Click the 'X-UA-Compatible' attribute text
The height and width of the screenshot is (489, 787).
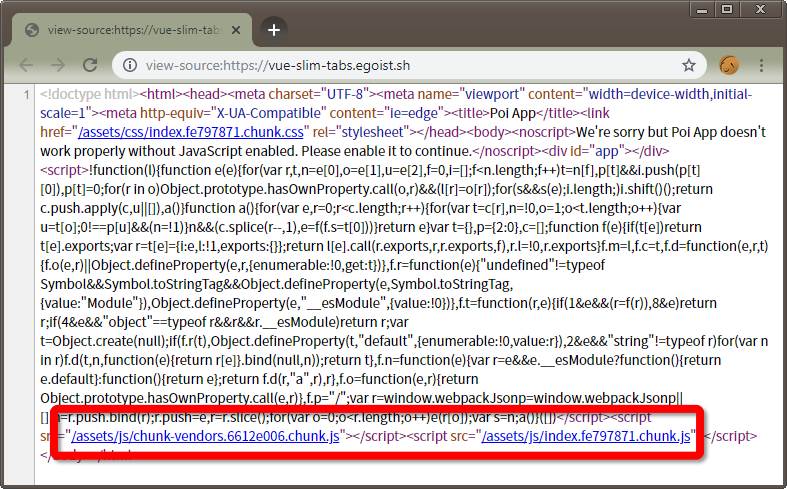click(268, 113)
